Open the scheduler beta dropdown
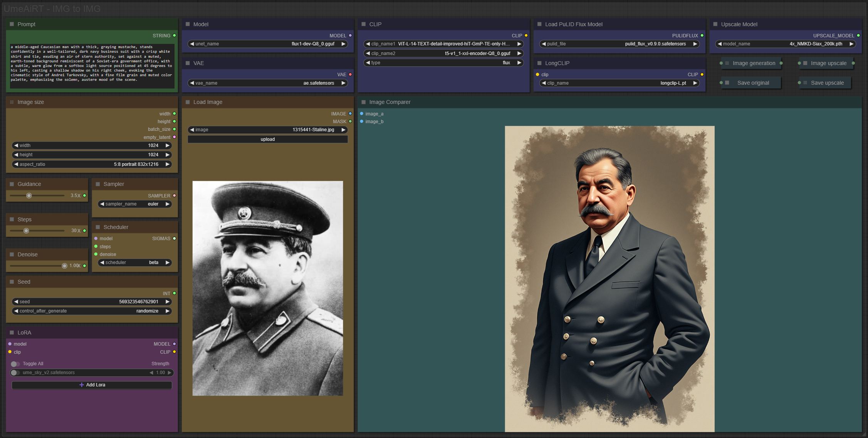Viewport: 868px width, 438px height. pyautogui.click(x=134, y=262)
